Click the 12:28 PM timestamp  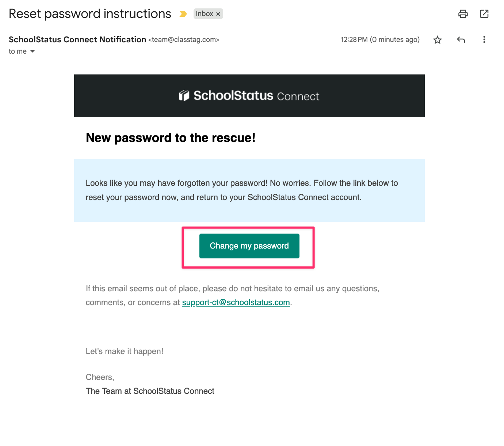click(354, 40)
